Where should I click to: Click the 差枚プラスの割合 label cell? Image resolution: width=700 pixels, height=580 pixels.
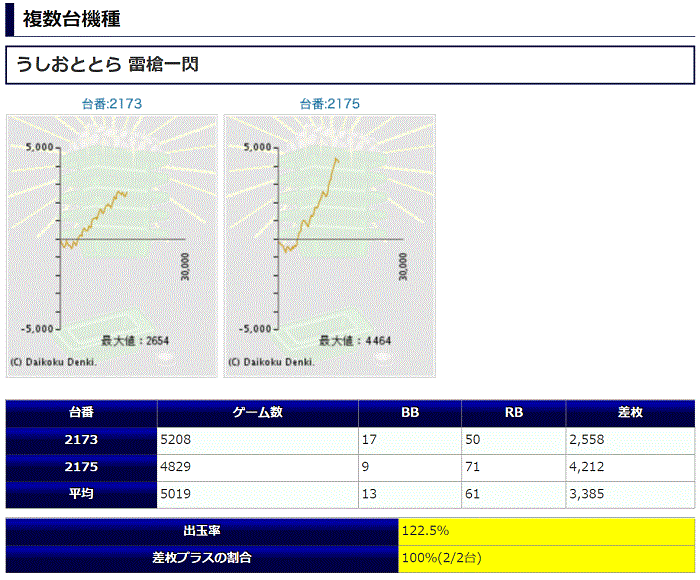click(x=202, y=558)
